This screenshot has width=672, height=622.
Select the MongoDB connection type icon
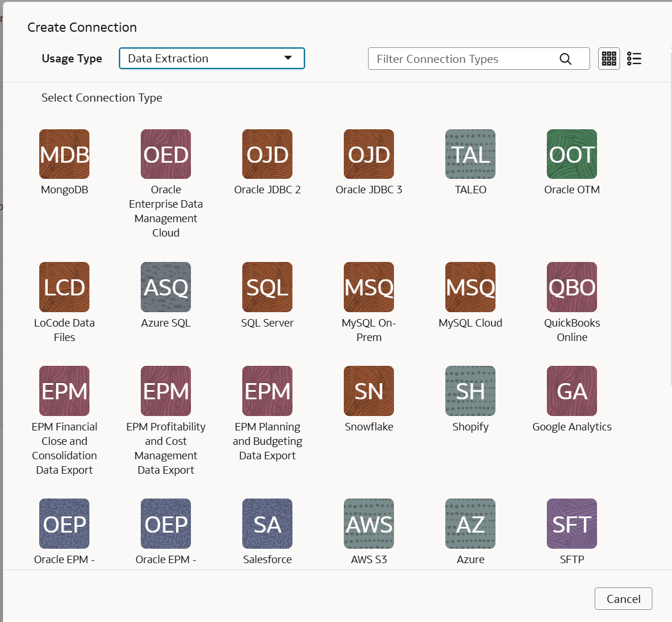(64, 154)
